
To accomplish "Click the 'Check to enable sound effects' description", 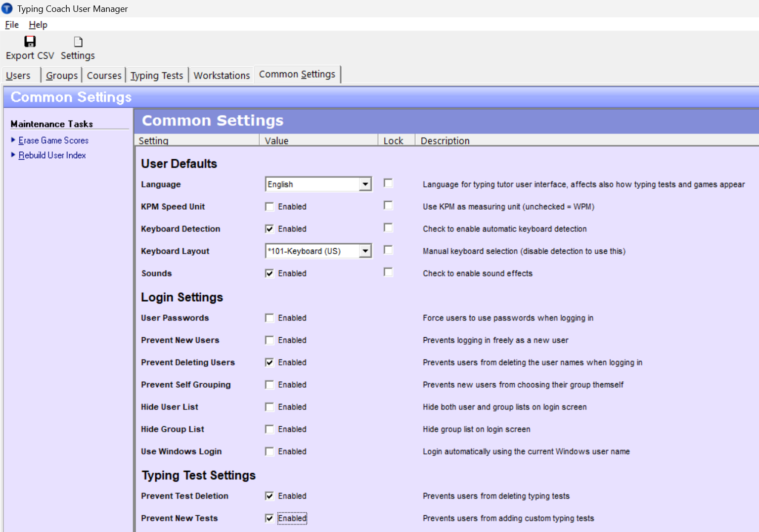I will point(478,273).
